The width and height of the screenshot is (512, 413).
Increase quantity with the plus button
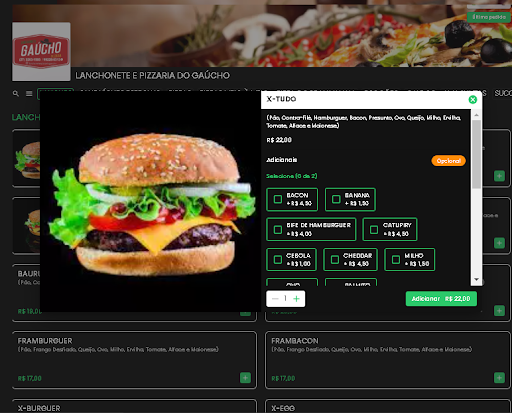[296, 299]
